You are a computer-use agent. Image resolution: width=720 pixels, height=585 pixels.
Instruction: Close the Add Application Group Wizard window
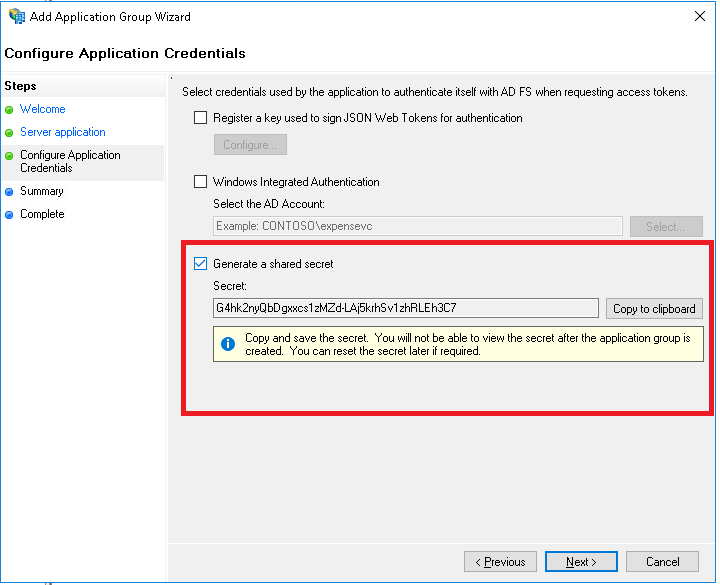(696, 17)
